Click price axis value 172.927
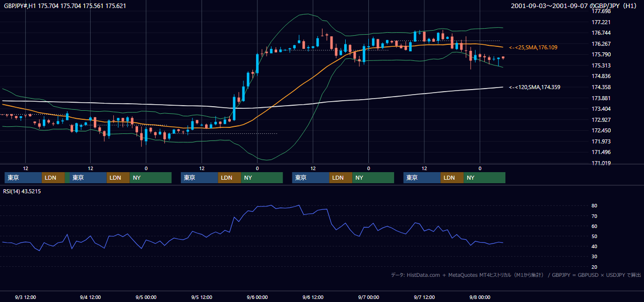Viewport: 644px width, 302px height. coord(601,120)
